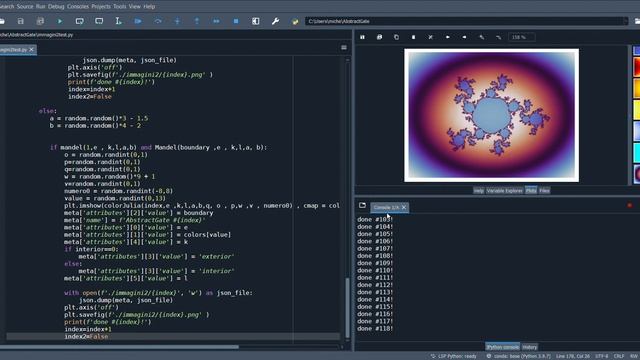Screen dimensions: 640x360
Task: Switch to the Plots tab
Action: (531, 191)
